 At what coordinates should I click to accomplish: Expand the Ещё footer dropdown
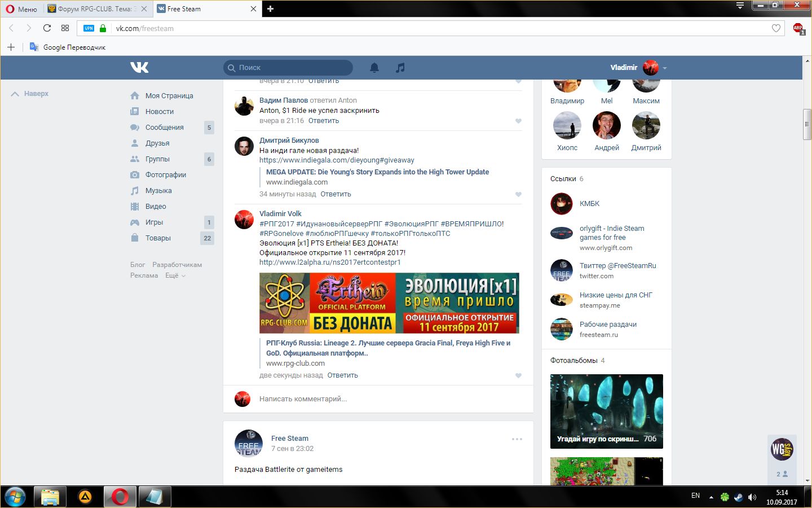pos(175,275)
